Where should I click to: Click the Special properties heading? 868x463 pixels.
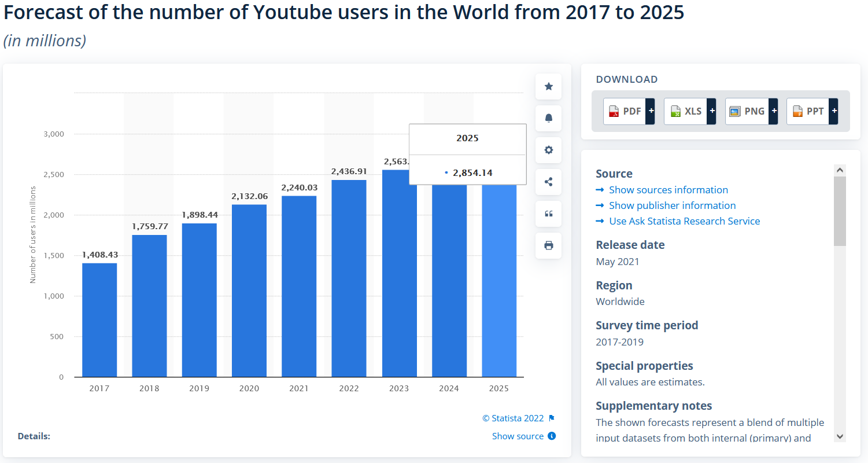[644, 366]
